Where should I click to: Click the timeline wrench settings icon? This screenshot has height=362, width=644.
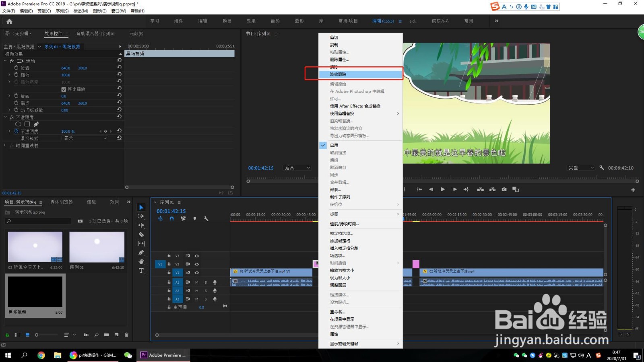coord(206,219)
